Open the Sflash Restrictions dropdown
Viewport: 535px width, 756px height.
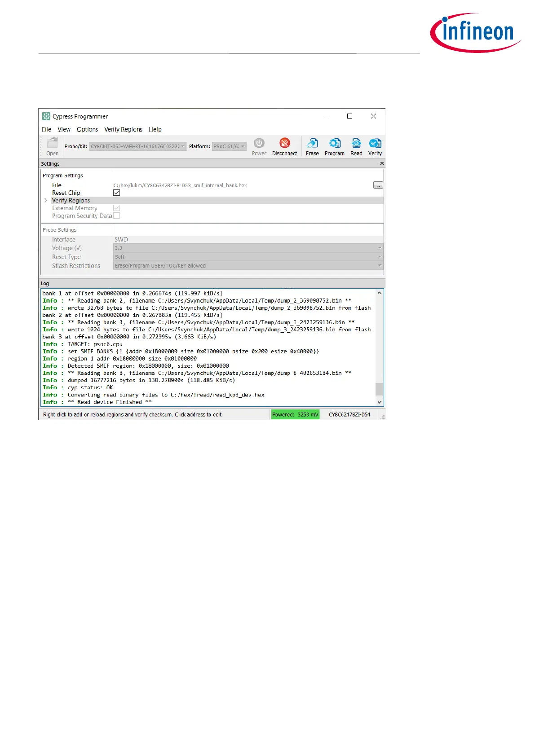(x=248, y=266)
